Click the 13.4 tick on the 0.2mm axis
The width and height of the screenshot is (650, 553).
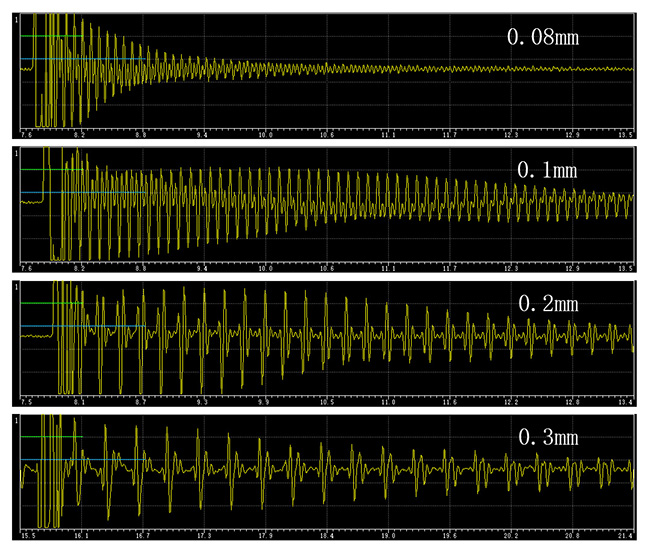(x=626, y=401)
